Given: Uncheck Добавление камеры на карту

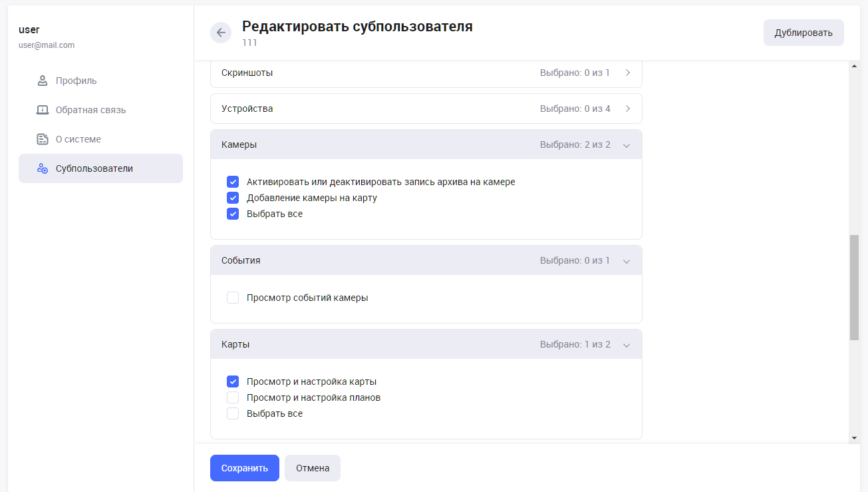Looking at the screenshot, I should tap(233, 198).
